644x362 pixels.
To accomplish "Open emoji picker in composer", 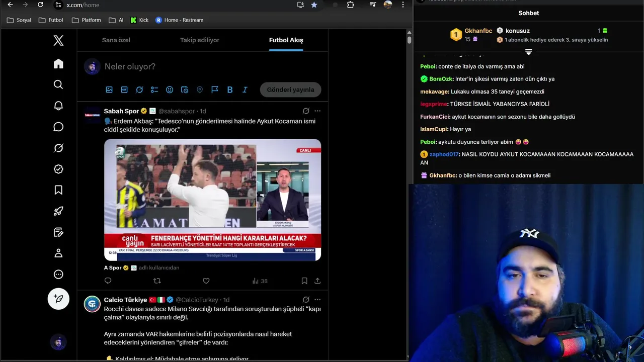I will coord(170,89).
